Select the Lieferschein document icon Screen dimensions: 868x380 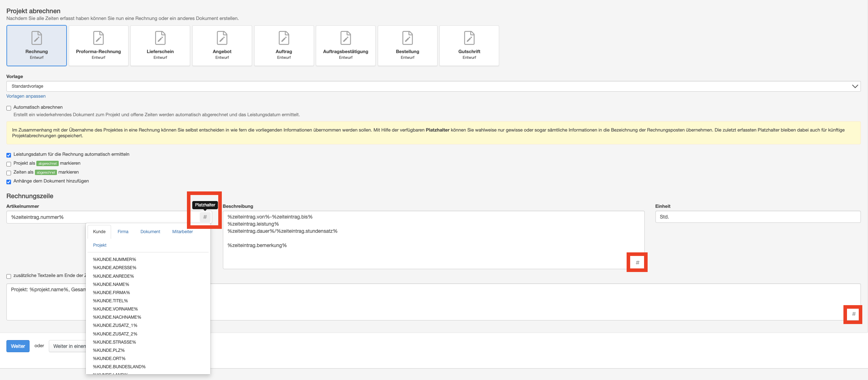[x=160, y=38]
